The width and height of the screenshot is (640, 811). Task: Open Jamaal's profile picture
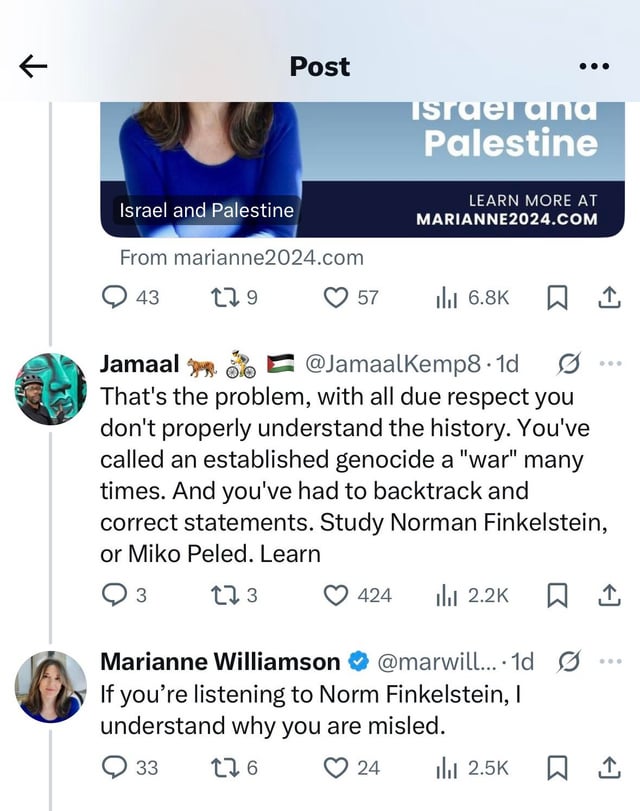[x=51, y=389]
